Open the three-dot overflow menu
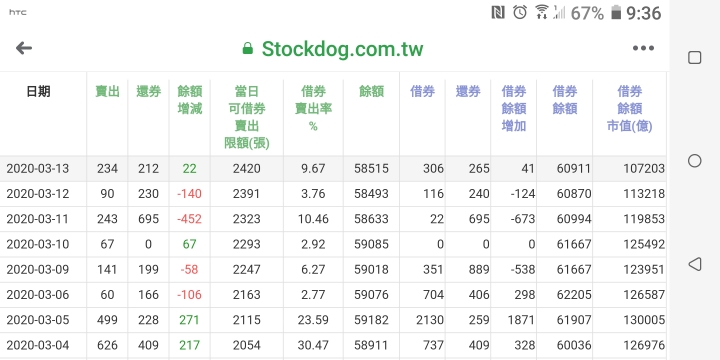The width and height of the screenshot is (720, 360). pos(643,48)
